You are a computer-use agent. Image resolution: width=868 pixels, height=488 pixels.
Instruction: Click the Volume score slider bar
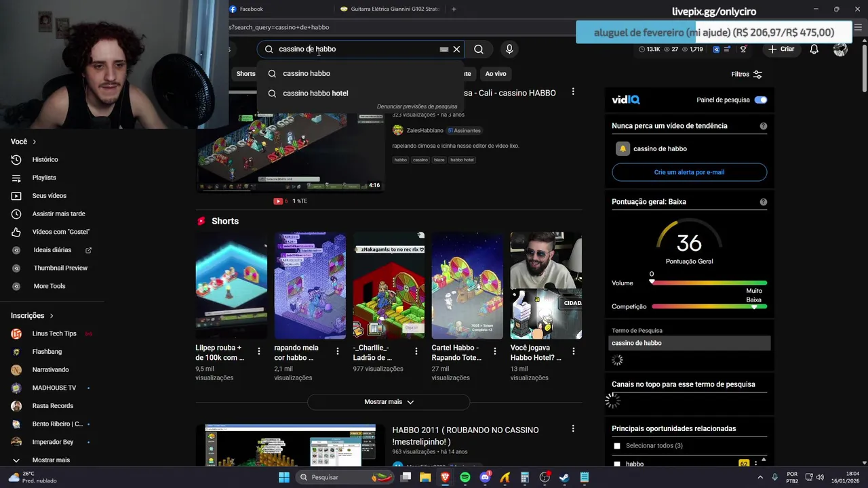click(x=709, y=283)
